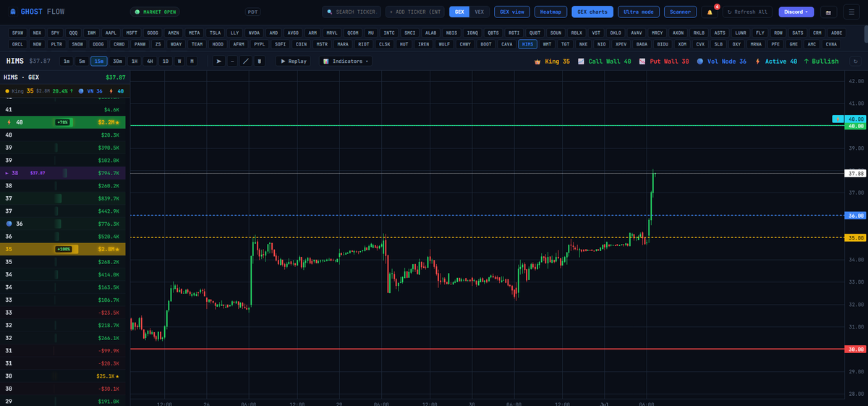Click the red 30.00 put wall price label
The width and height of the screenshot is (868, 406).
click(855, 349)
